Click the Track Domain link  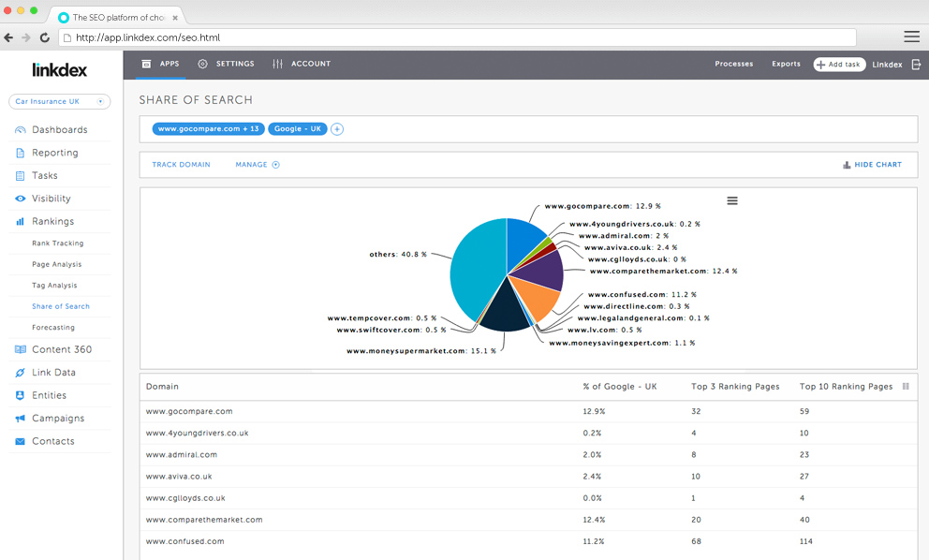click(x=181, y=165)
